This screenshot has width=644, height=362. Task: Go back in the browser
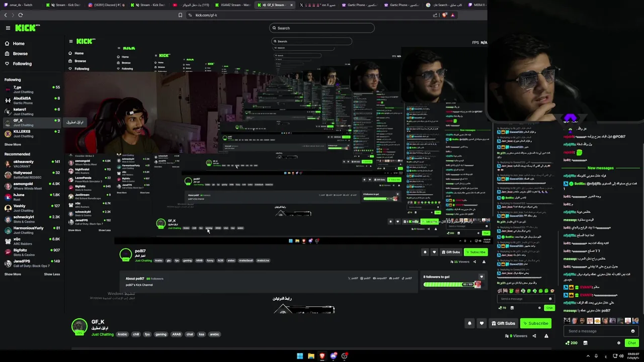click(6, 15)
